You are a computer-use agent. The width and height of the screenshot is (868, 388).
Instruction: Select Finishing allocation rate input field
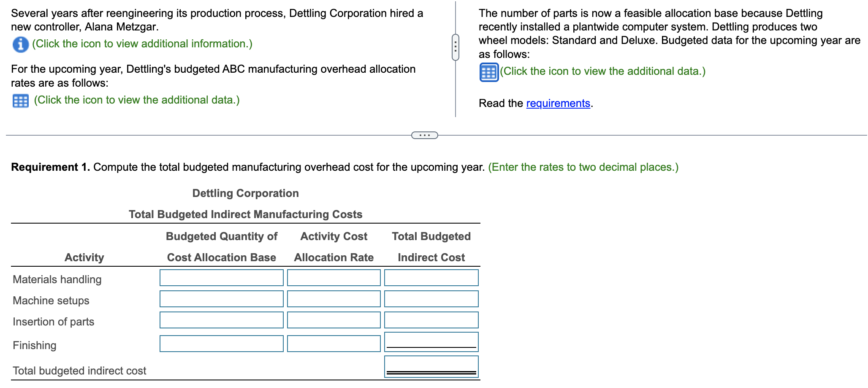333,343
